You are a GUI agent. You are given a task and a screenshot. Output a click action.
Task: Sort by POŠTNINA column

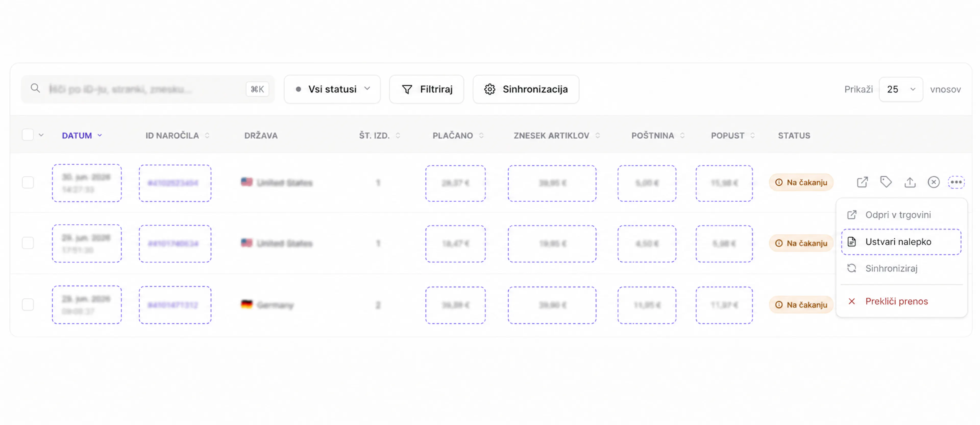tap(658, 136)
